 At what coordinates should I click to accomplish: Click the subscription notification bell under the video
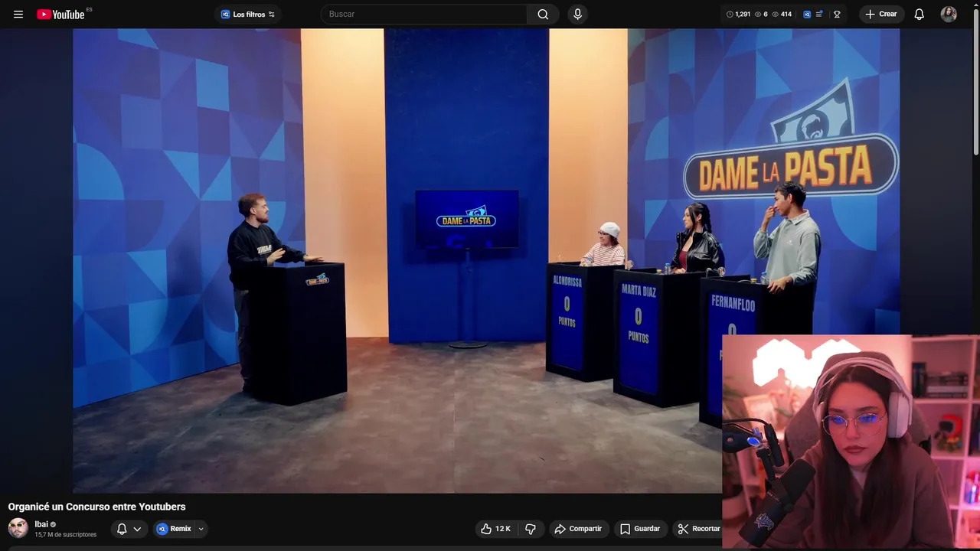point(122,529)
